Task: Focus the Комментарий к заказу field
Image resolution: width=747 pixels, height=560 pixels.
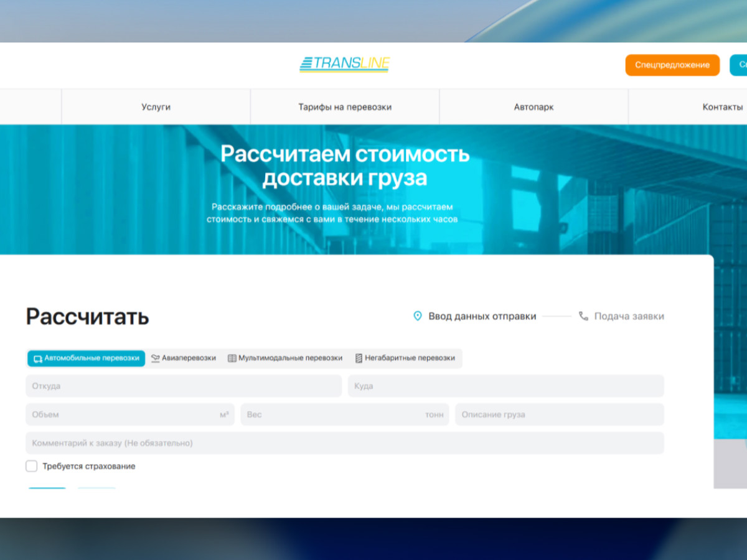Action: pyautogui.click(x=345, y=443)
